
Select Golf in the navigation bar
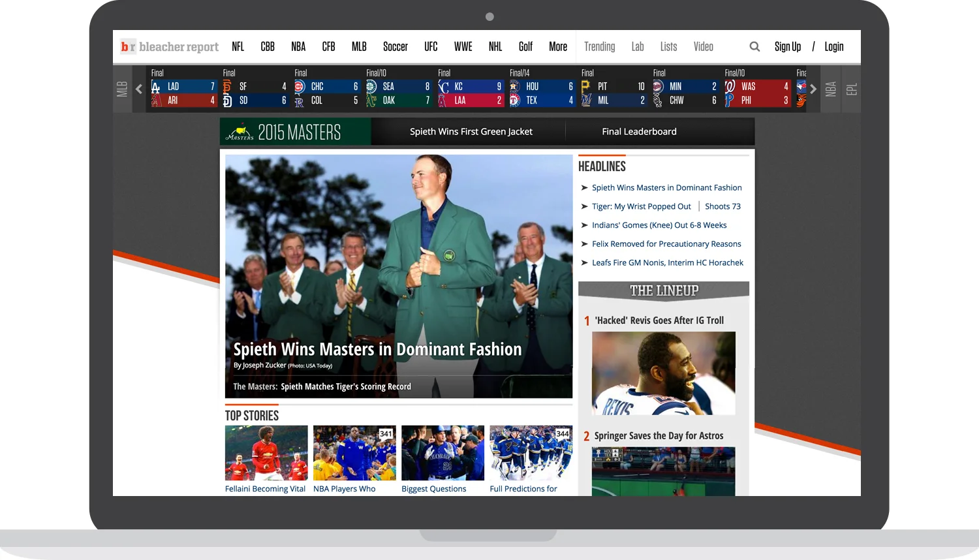point(525,46)
